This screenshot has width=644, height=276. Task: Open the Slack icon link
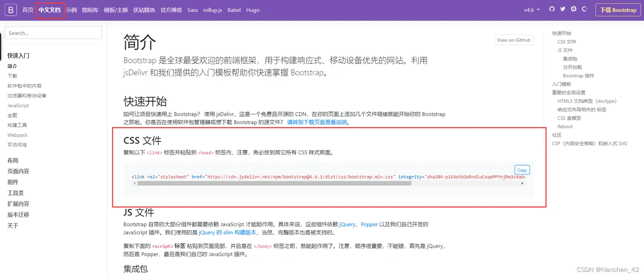574,9
